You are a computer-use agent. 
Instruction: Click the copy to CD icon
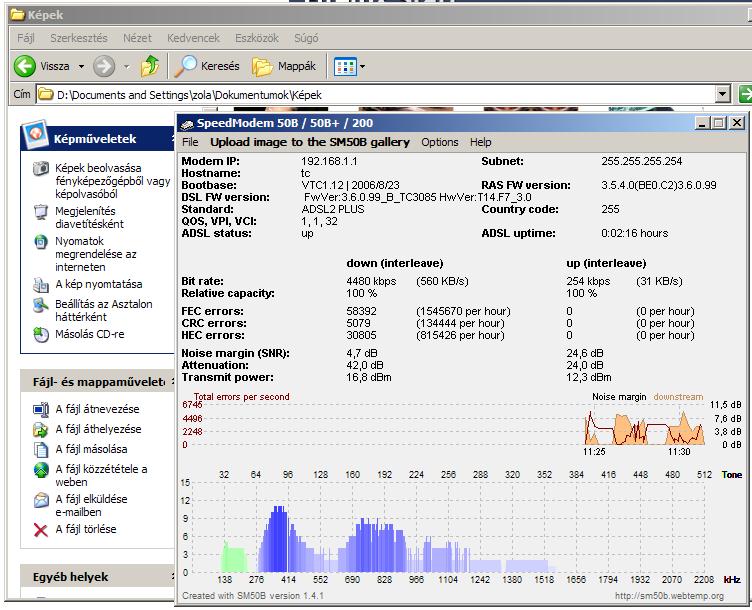click(41, 334)
